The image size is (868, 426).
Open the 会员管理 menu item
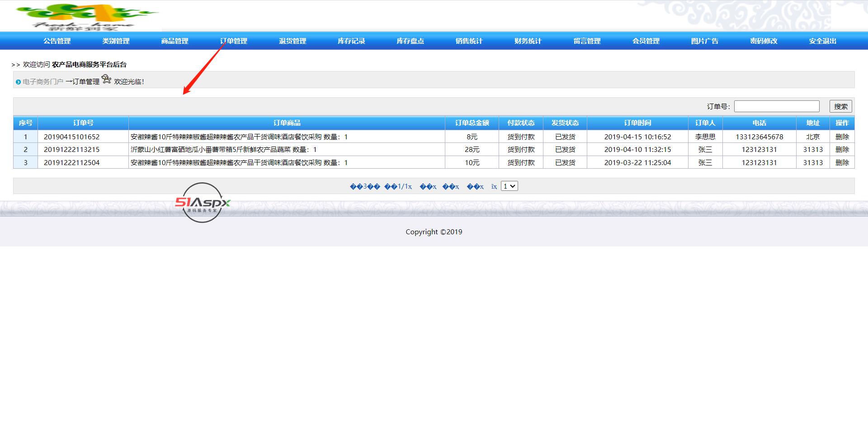point(646,41)
